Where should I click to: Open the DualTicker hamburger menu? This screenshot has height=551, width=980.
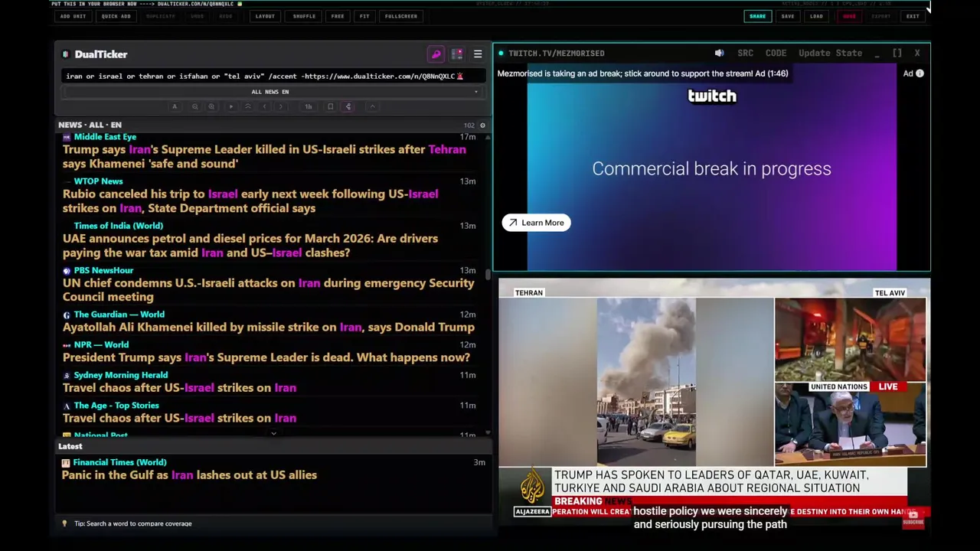coord(478,54)
